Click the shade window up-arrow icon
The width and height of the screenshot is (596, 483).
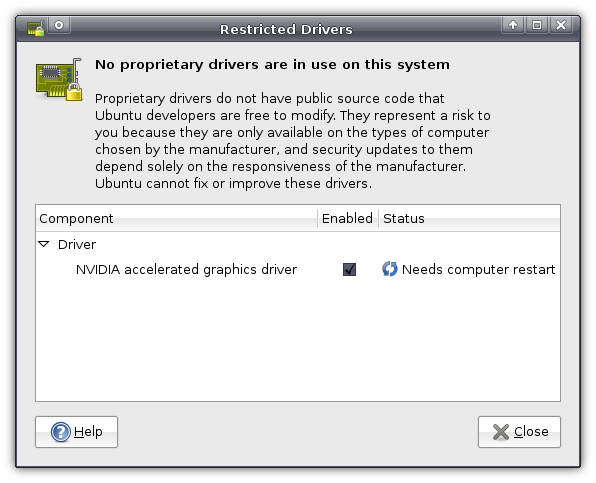[513, 25]
